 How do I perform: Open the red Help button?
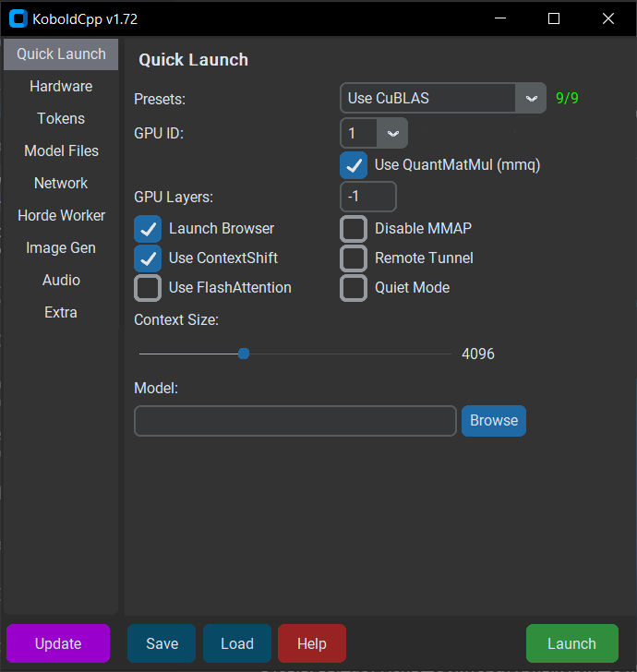tap(312, 643)
